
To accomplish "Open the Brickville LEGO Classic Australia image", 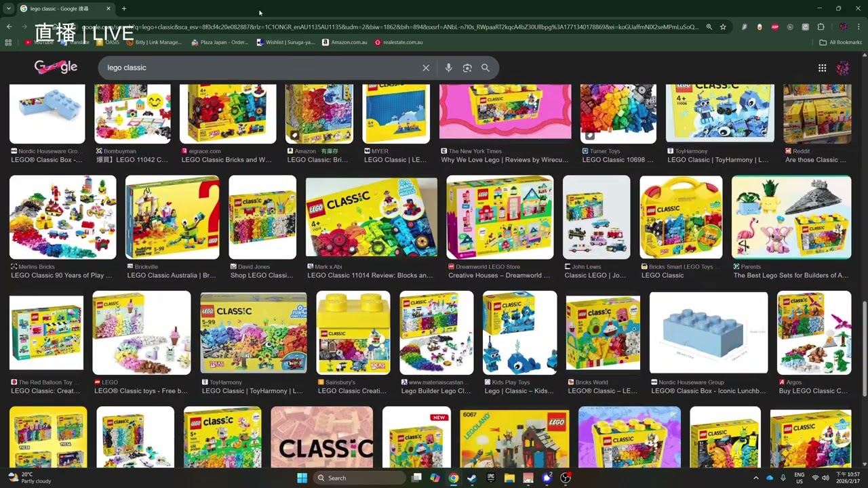I will [172, 217].
